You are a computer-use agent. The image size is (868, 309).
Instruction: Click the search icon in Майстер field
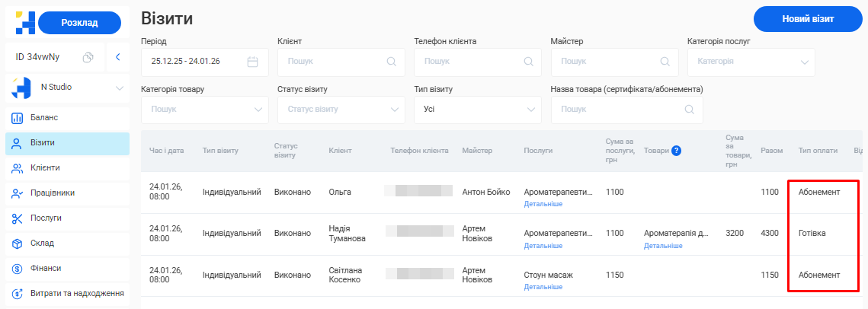[664, 62]
